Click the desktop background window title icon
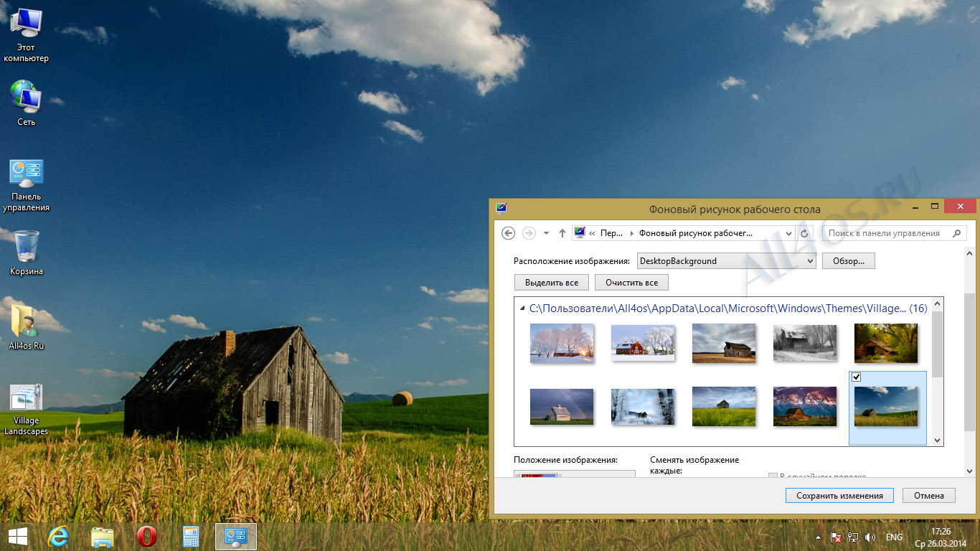The height and width of the screenshot is (551, 980). click(x=501, y=208)
